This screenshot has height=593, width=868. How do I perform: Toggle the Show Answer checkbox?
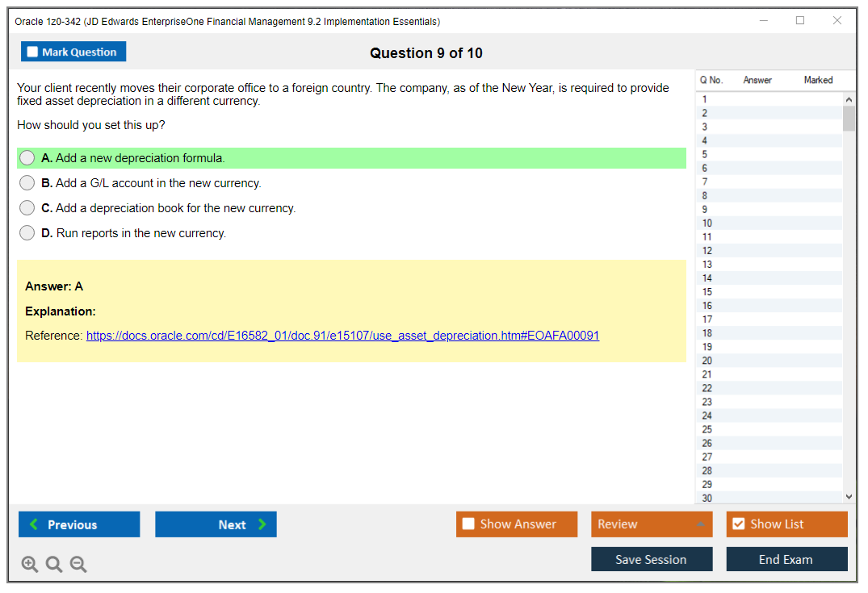[468, 524]
